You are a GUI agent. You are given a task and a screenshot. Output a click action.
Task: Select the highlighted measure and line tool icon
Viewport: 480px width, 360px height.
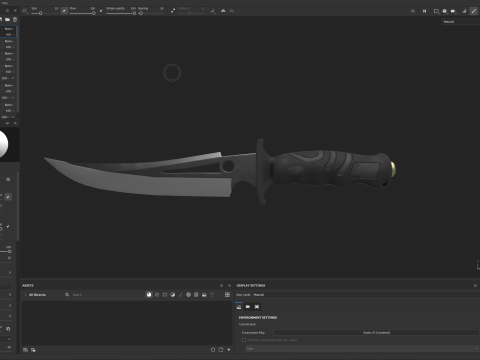pos(474,11)
